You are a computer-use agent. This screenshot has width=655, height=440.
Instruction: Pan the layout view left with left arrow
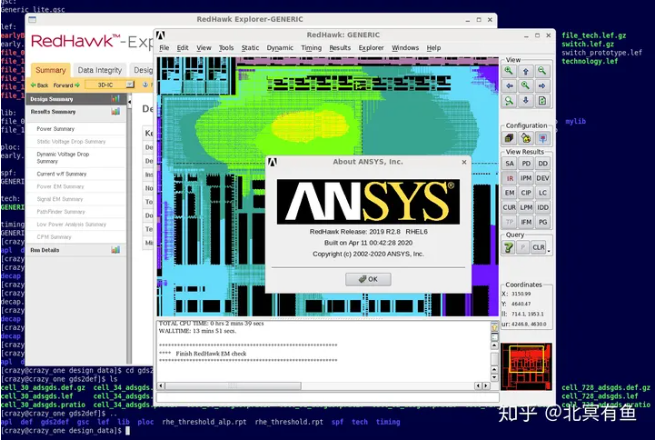[x=509, y=86]
